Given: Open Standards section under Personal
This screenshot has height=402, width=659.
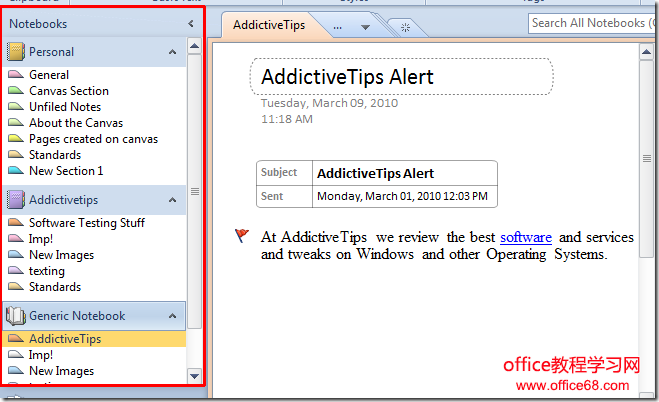Looking at the screenshot, I should [x=55, y=155].
